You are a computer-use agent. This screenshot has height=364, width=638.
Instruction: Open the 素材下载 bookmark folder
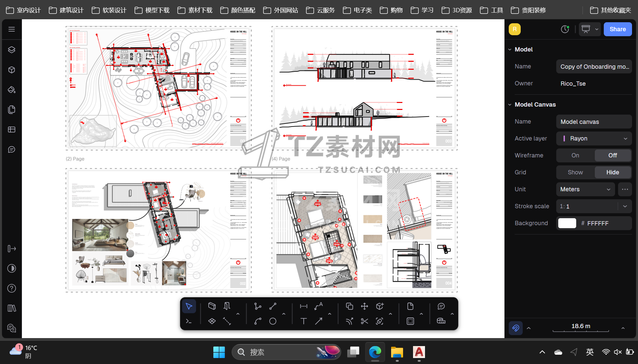[x=195, y=10]
